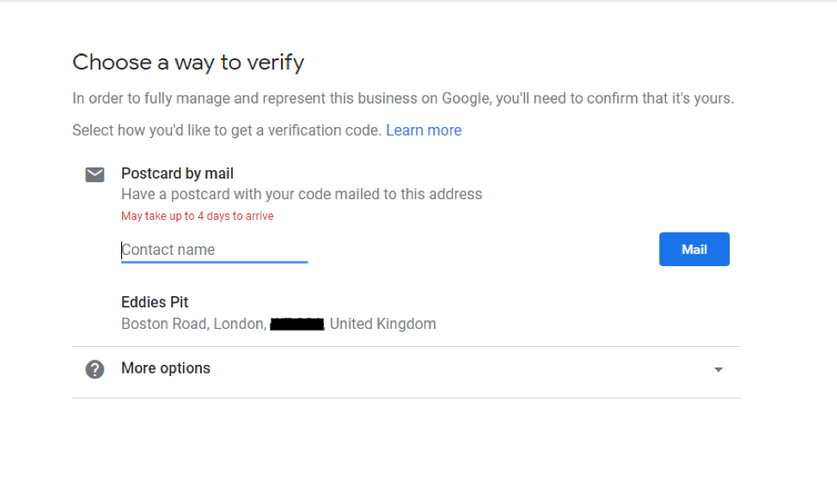Click the question mark icon beside More options
The width and height of the screenshot is (837, 504).
[95, 369]
